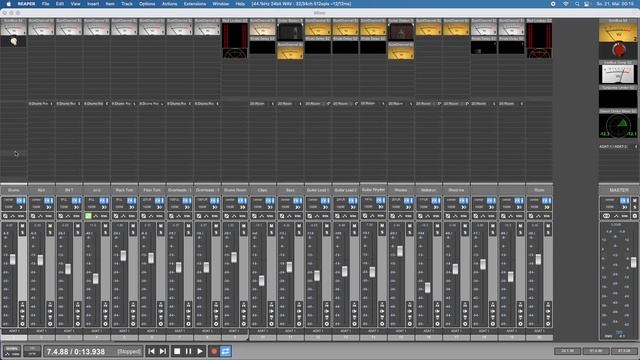Select the Drums track name label
640x360 pixels.
tap(13, 190)
